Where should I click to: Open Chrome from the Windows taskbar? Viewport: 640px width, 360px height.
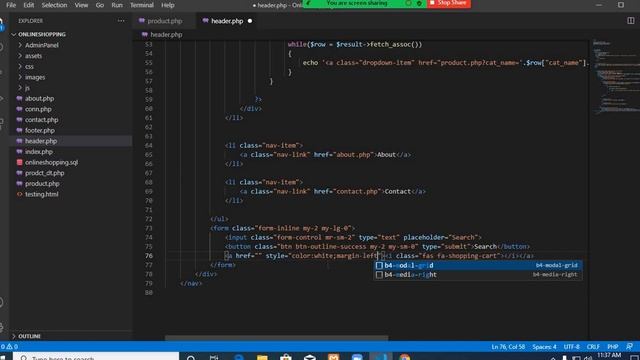point(404,357)
